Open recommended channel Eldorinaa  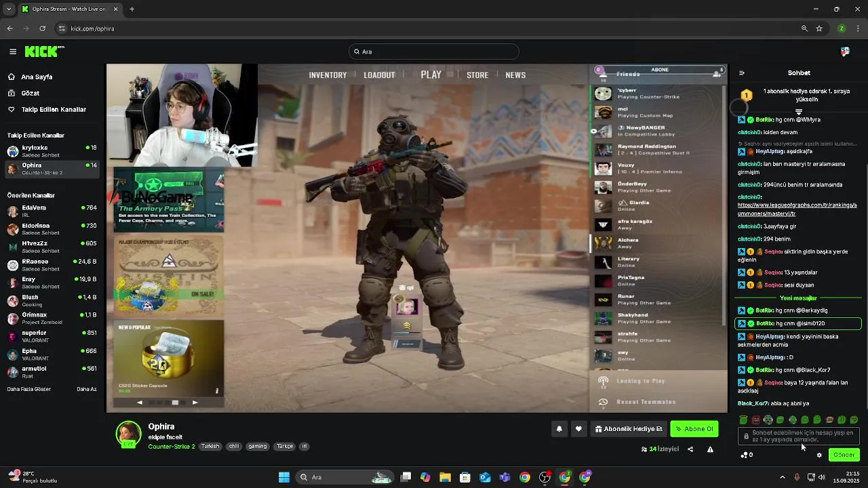coord(51,228)
